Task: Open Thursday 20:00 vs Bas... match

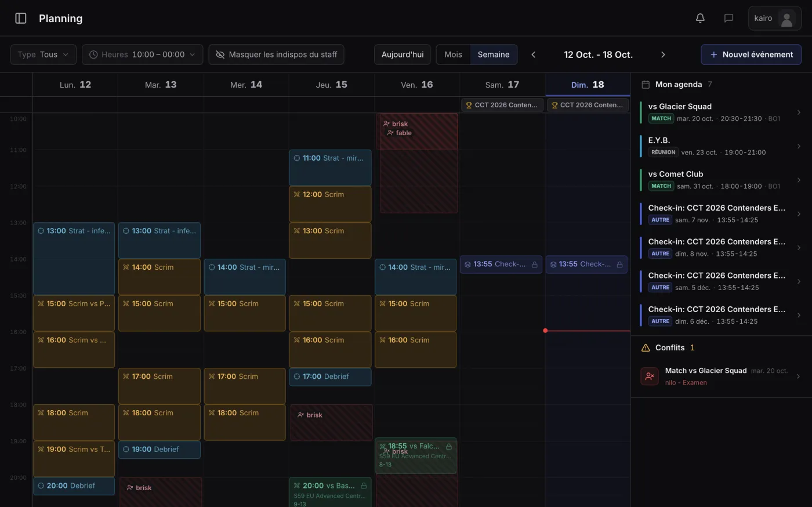Action: [x=330, y=492]
